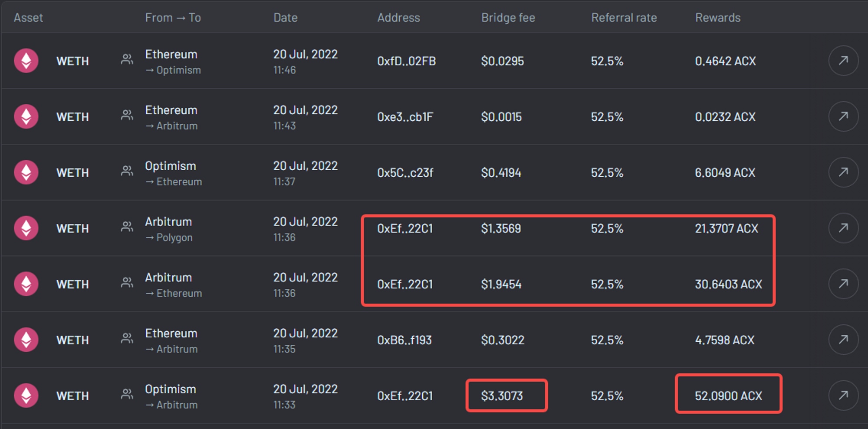This screenshot has width=868, height=429.
Task: Click the $3.3073 bridge fee value
Action: (x=502, y=396)
